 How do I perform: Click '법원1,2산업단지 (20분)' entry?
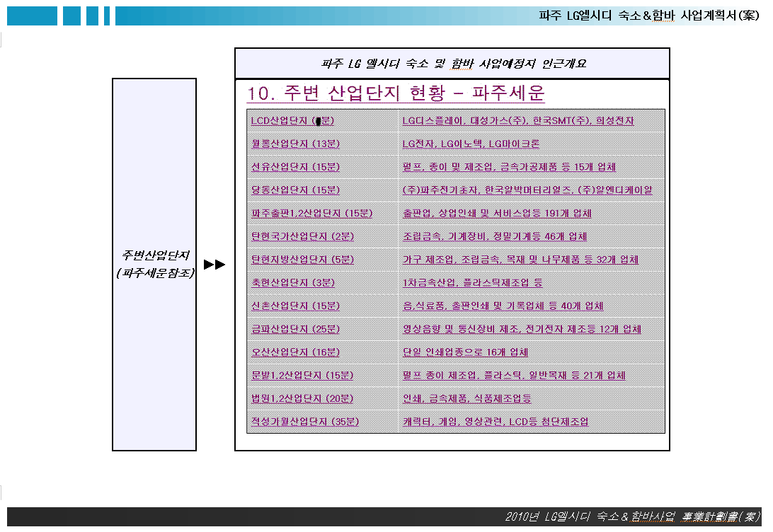[302, 398]
